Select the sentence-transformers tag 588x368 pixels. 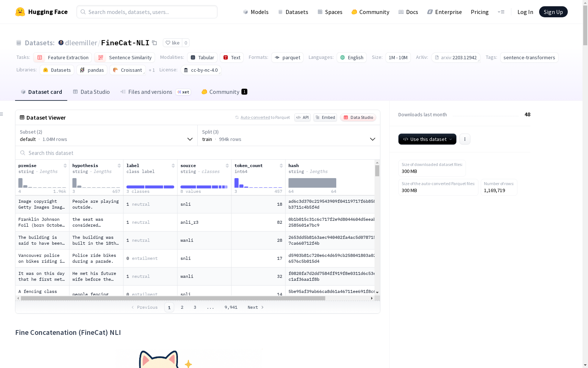pyautogui.click(x=529, y=57)
